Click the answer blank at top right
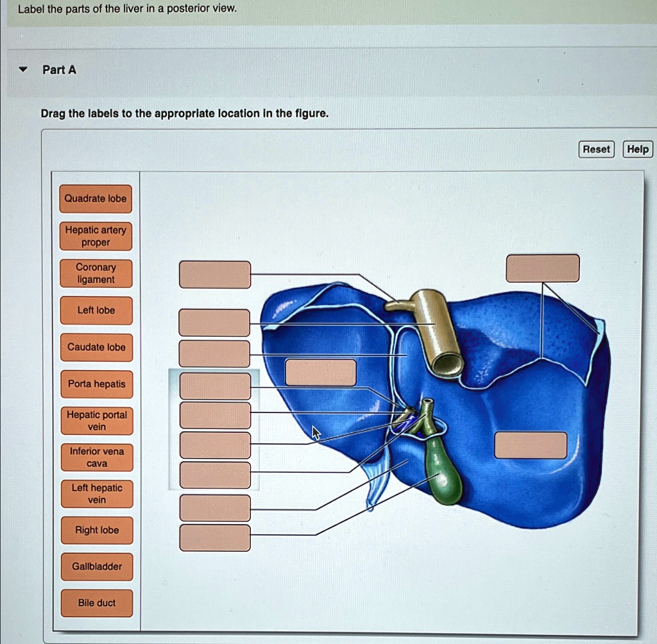The image size is (657, 644). point(543,268)
